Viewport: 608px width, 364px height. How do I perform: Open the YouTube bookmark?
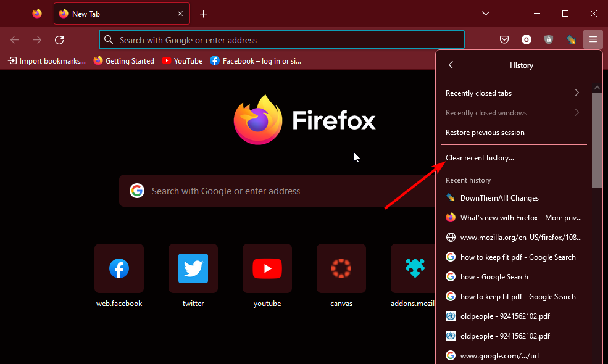(182, 61)
